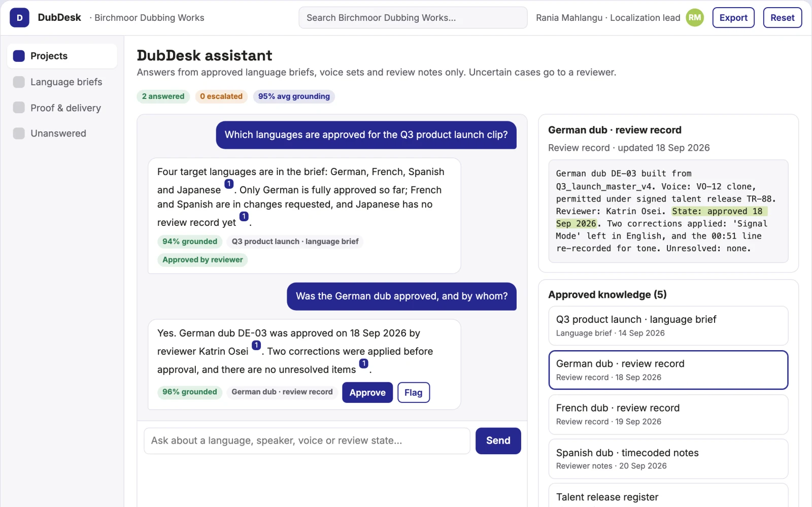
Task: Approve the German dub answer
Action: pyautogui.click(x=367, y=392)
